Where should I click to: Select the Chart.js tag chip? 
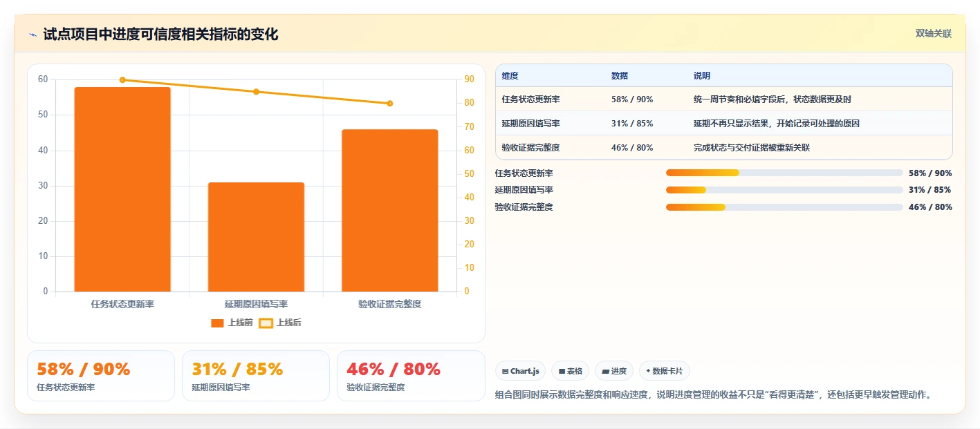pyautogui.click(x=520, y=371)
